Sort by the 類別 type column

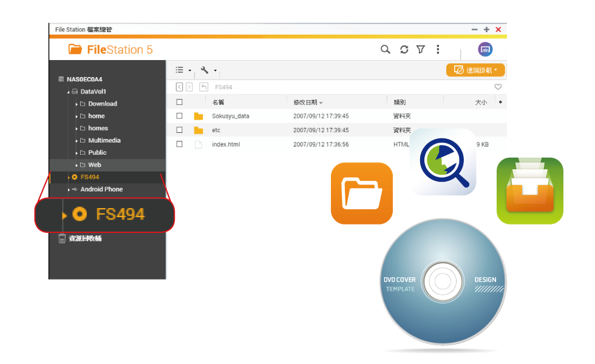tap(399, 102)
